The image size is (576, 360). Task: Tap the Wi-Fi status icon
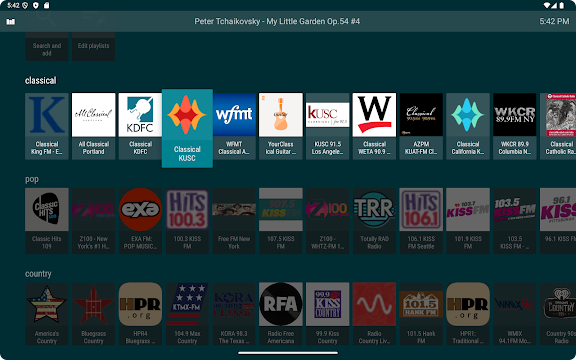click(x=547, y=5)
